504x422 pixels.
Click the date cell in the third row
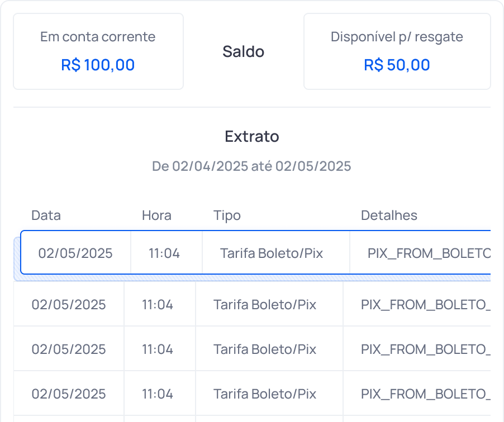pos(68,349)
